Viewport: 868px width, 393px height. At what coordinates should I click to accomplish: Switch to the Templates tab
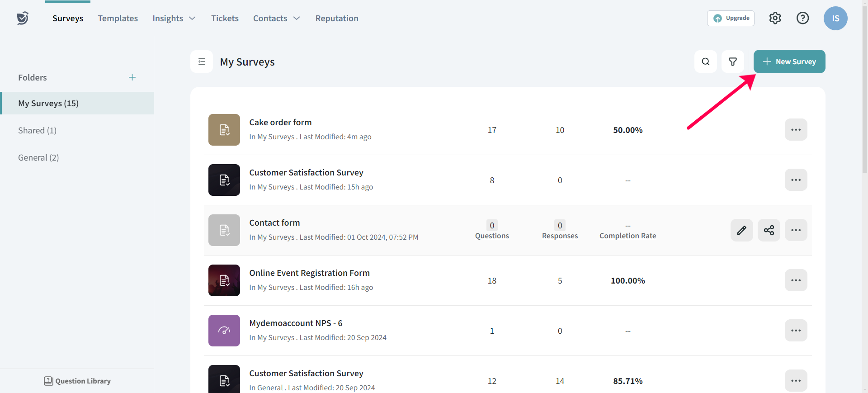click(x=118, y=18)
